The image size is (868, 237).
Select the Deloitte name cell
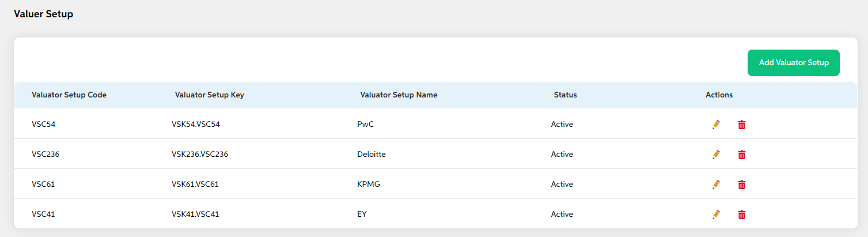click(372, 154)
